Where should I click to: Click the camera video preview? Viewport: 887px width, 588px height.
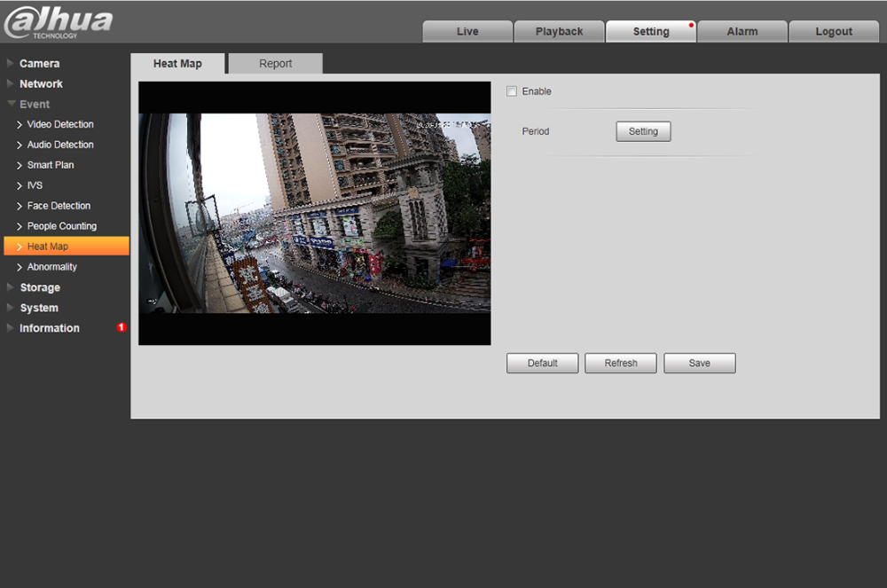[314, 213]
